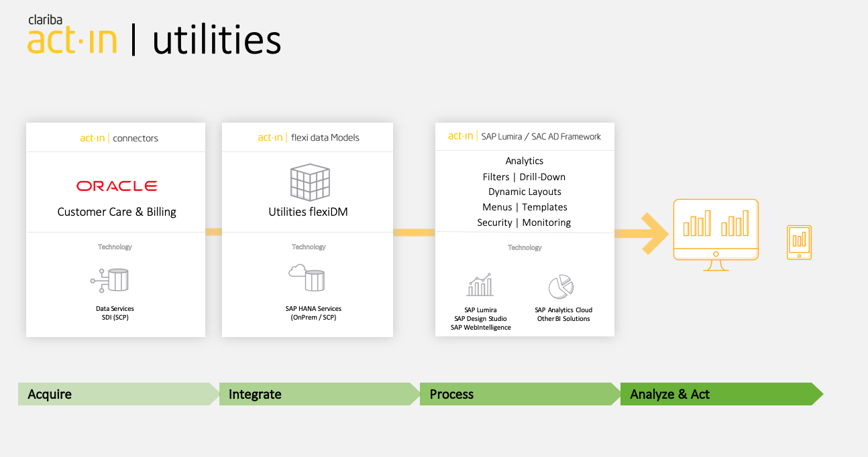The height and width of the screenshot is (457, 868).
Task: Select the Process stage arrow
Action: click(x=521, y=394)
